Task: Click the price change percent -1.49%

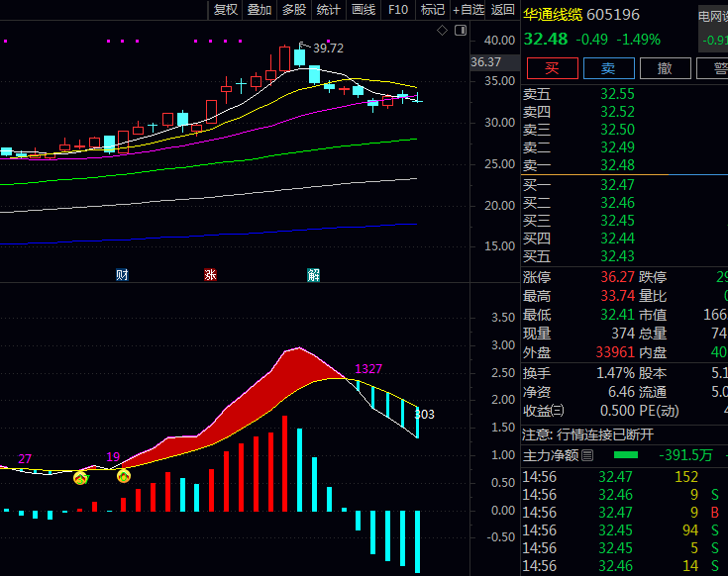Action: click(639, 40)
